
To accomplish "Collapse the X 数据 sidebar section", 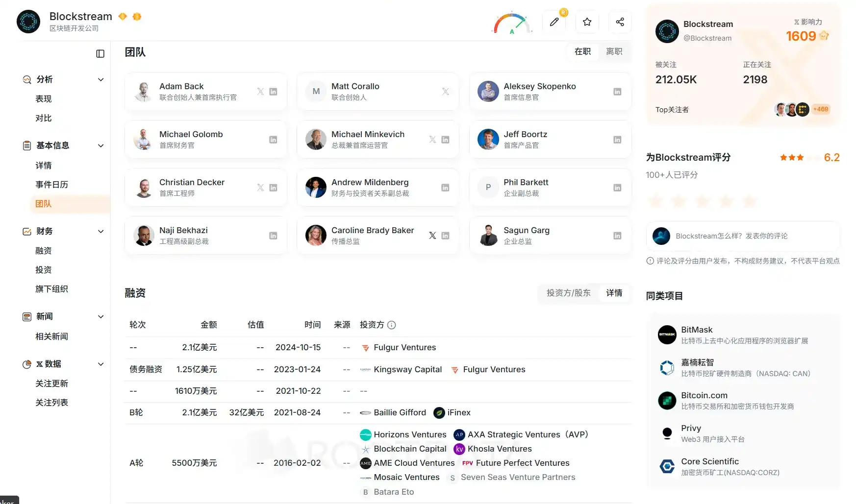I will pos(101,364).
